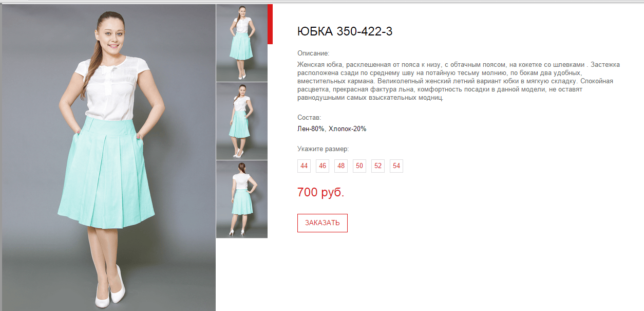Pick size 48
The width and height of the screenshot is (644, 311).
(341, 166)
